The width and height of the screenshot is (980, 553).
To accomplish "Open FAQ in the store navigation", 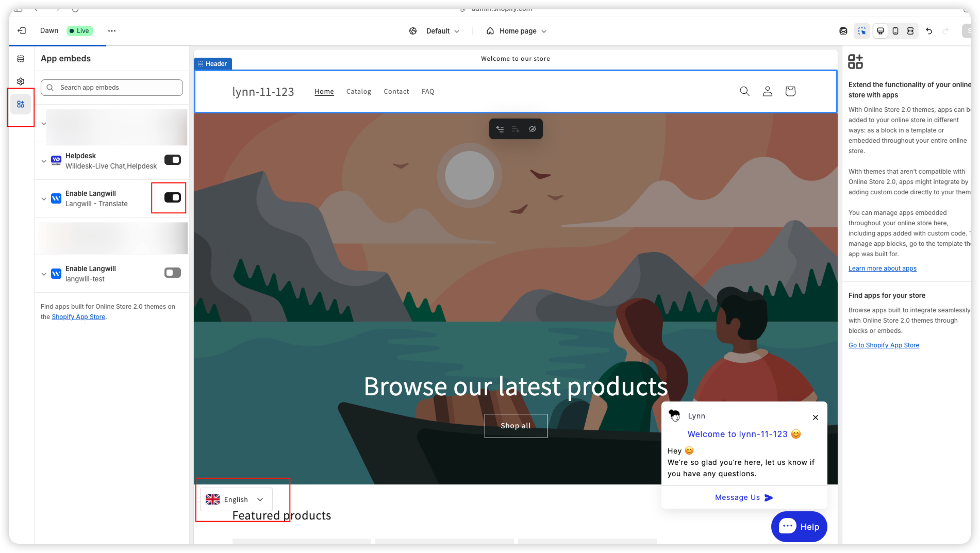I will coord(428,91).
